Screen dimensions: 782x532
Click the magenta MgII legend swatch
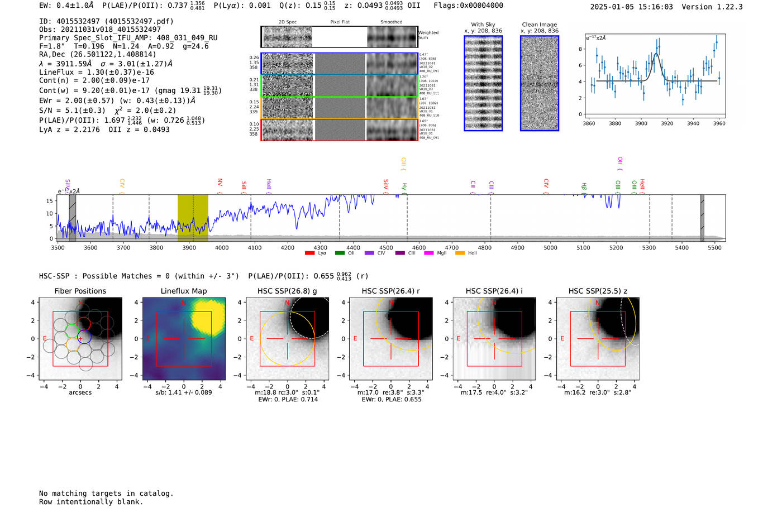(x=429, y=253)
